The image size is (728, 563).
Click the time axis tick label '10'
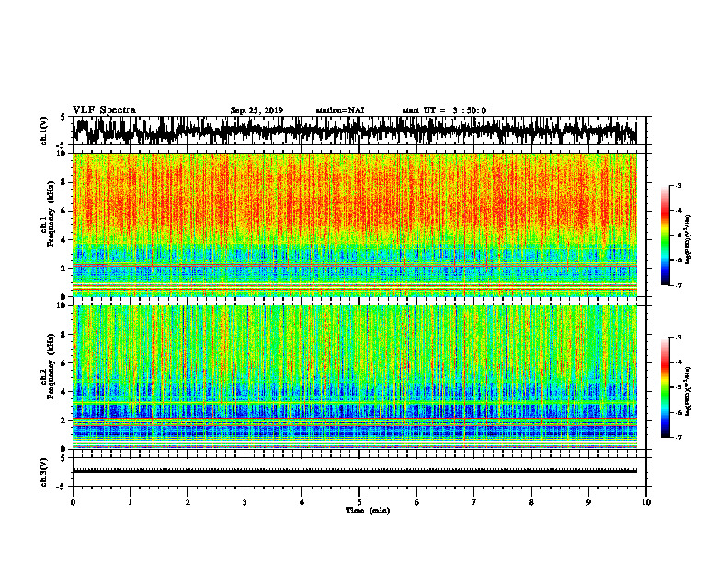click(646, 502)
